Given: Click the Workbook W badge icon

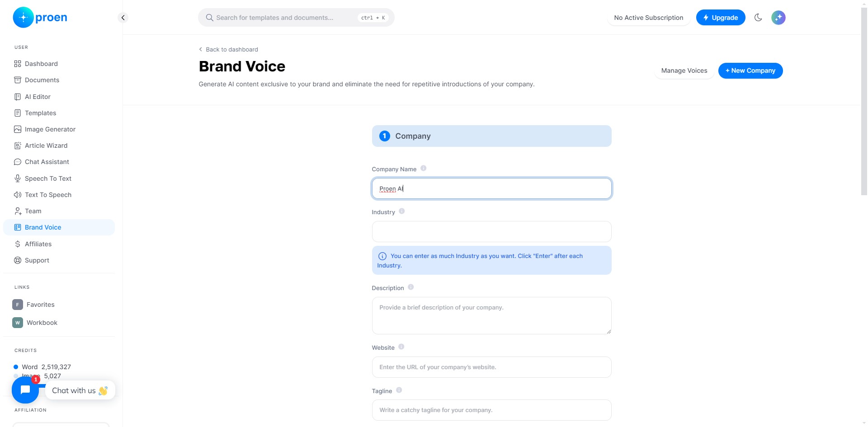Looking at the screenshot, I should [18, 323].
